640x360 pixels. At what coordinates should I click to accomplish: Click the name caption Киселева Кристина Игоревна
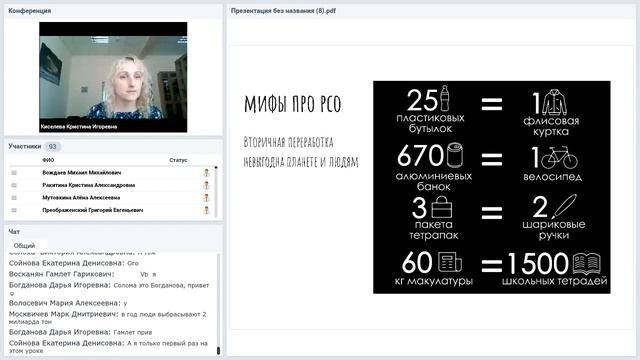(79, 127)
